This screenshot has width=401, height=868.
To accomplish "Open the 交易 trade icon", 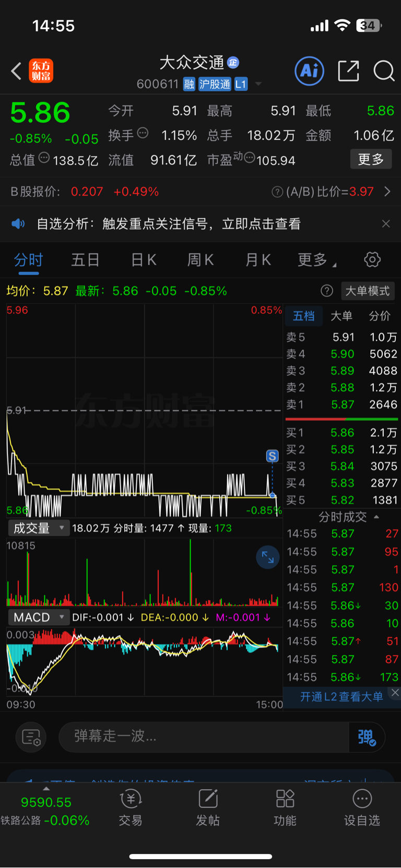I will click(x=130, y=807).
